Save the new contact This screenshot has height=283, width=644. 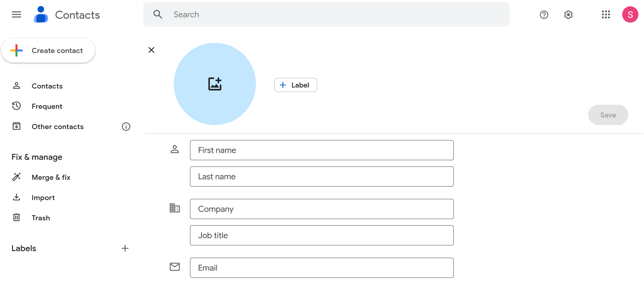click(608, 115)
